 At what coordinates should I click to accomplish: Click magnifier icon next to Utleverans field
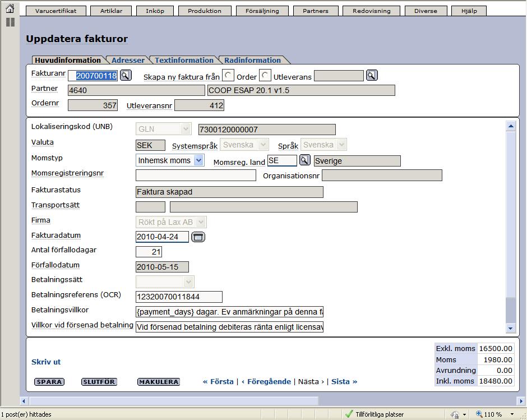point(372,75)
